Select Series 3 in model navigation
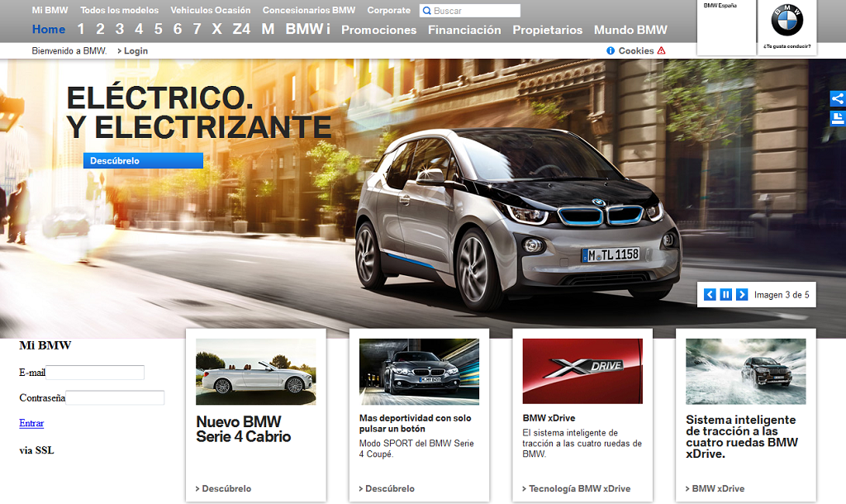The width and height of the screenshot is (846, 504). tap(120, 29)
